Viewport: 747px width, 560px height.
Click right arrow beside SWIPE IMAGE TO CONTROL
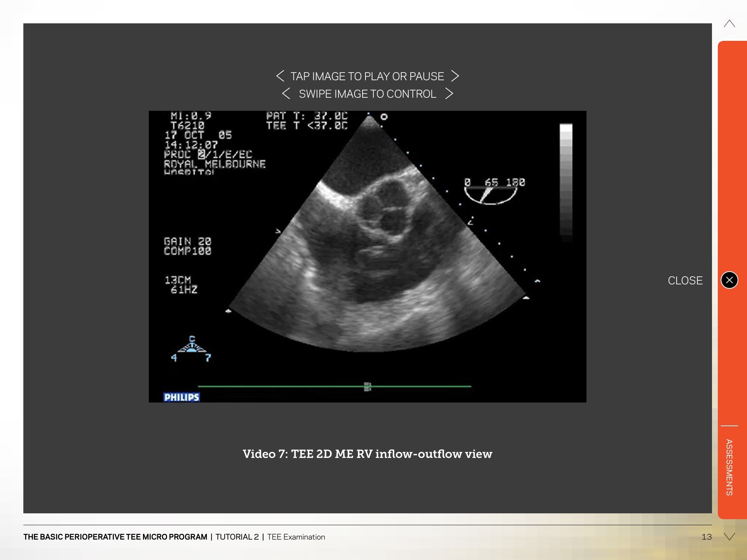pos(449,94)
